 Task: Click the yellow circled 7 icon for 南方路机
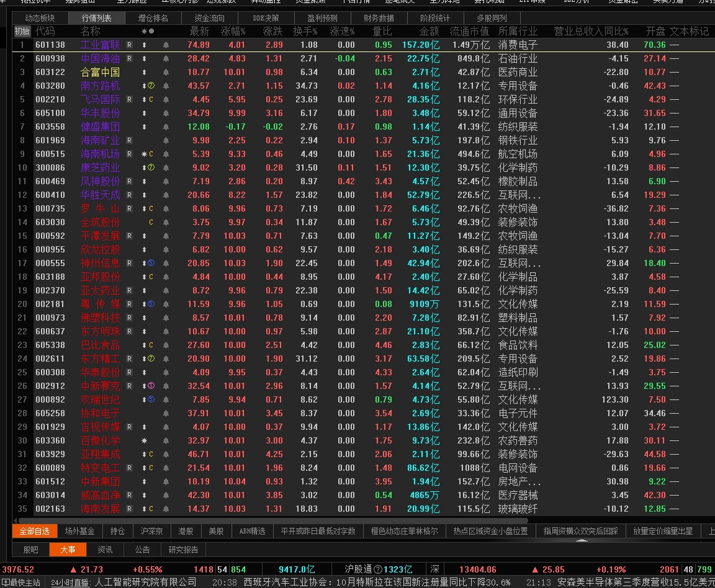click(x=151, y=86)
